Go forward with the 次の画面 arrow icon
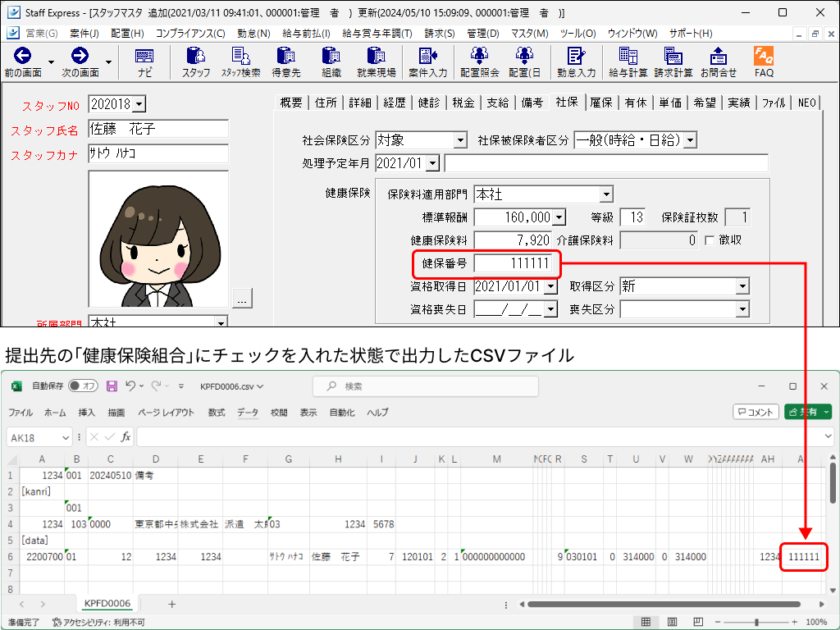 coord(80,55)
